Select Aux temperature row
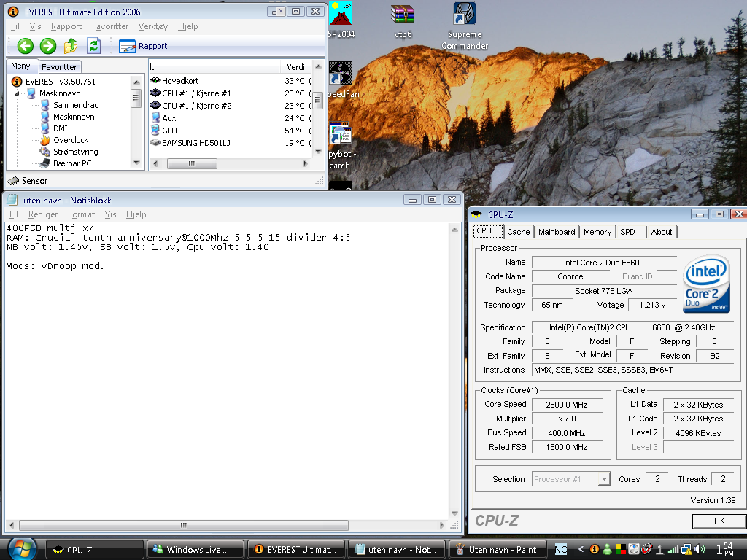This screenshot has height=560, width=747. tap(231, 118)
